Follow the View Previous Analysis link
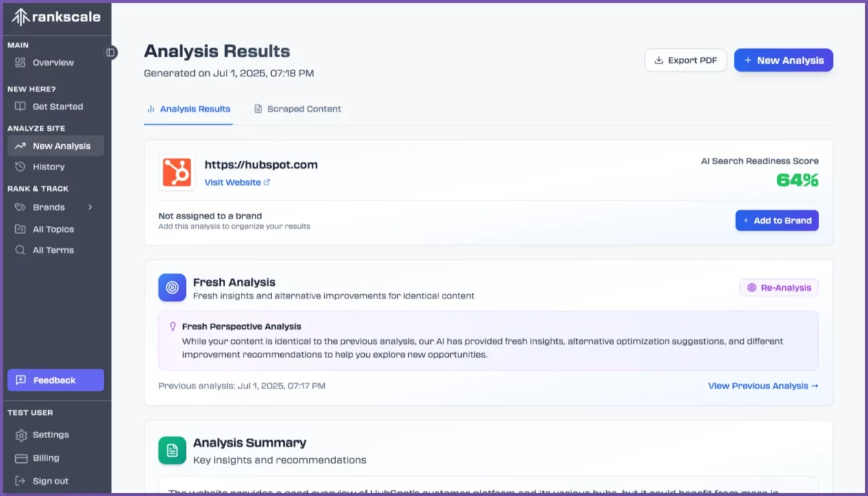 click(763, 386)
